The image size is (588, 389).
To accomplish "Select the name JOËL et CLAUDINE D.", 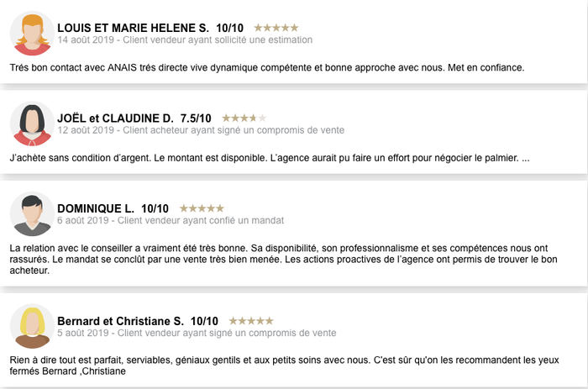I will [x=116, y=118].
